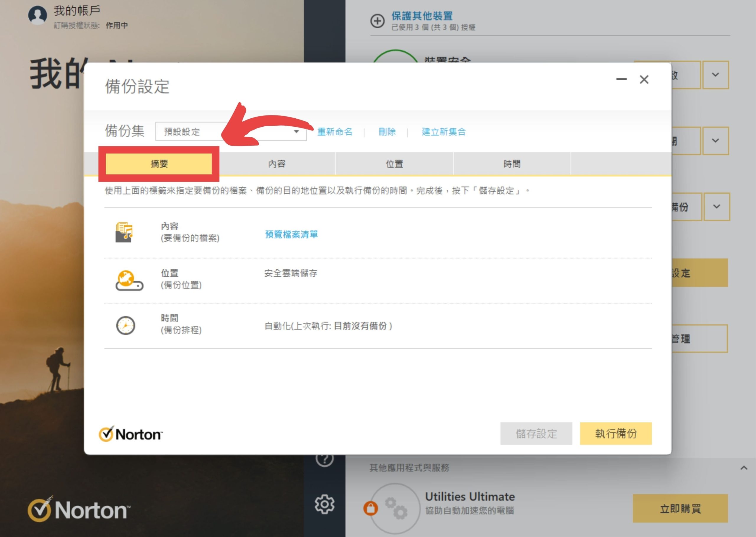Click the Utilities Ultimate title in main window

tap(470, 496)
